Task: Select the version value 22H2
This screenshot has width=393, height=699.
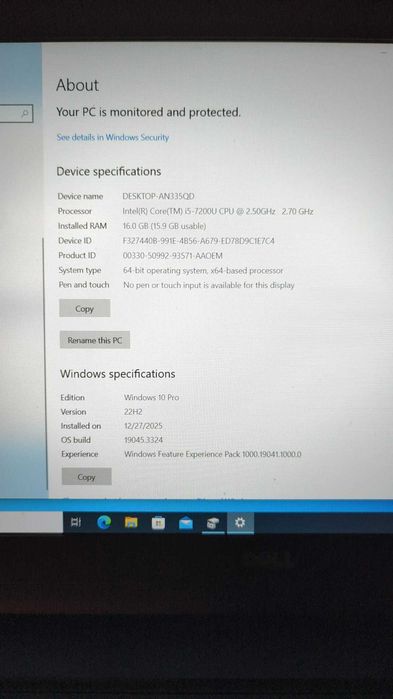Action: (133, 411)
